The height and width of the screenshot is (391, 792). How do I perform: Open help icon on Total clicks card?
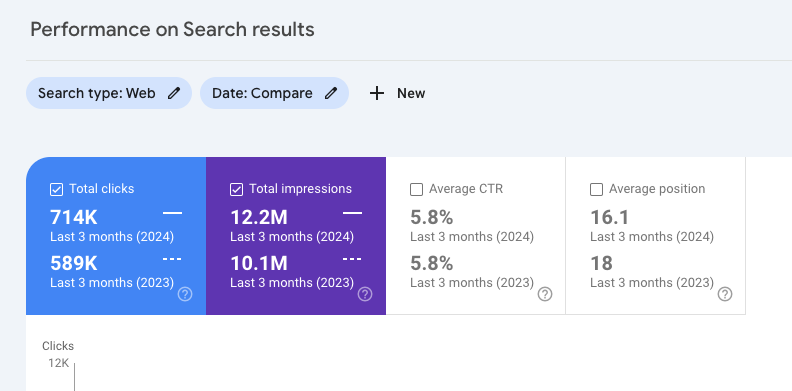click(185, 294)
